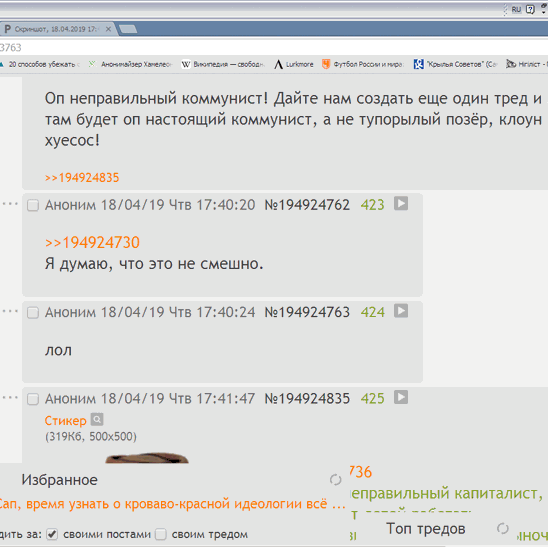548x547 pixels.
Task: Click post counter 424
Action: [373, 312]
